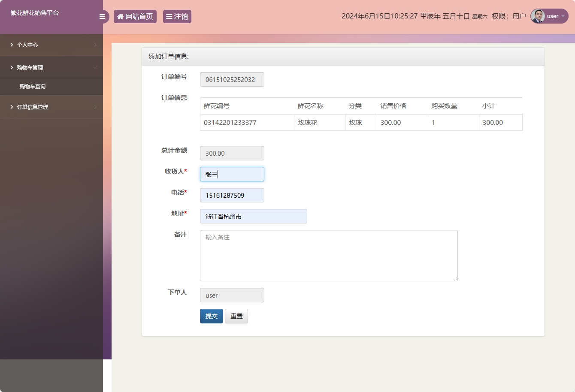Click the 电话 phone input field
The image size is (575, 392).
point(232,195)
